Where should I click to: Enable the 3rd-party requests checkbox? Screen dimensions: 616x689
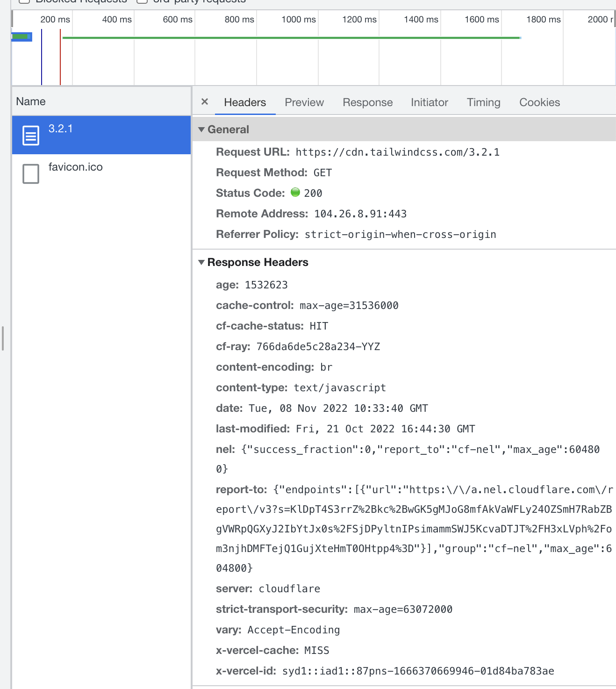(x=142, y=2)
